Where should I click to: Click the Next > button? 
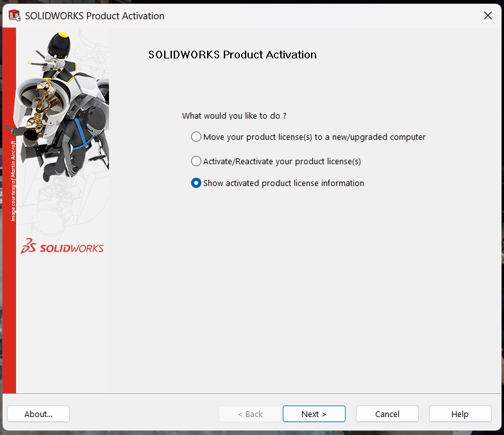point(314,414)
